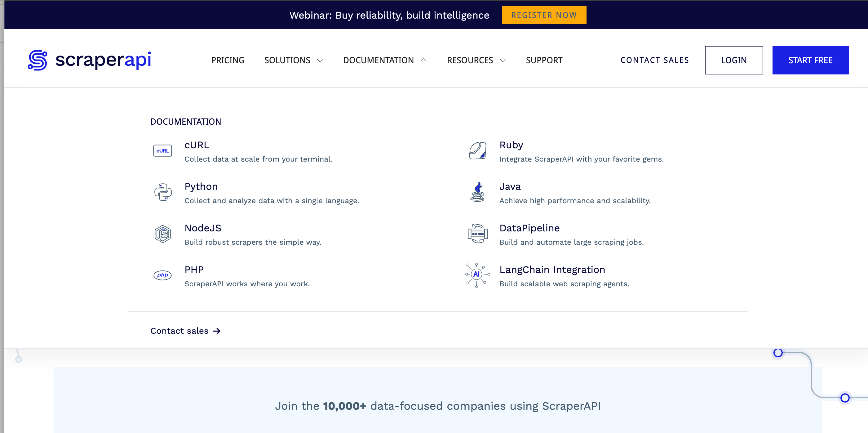The image size is (868, 433).
Task: Open the Pricing nav item
Action: [228, 60]
